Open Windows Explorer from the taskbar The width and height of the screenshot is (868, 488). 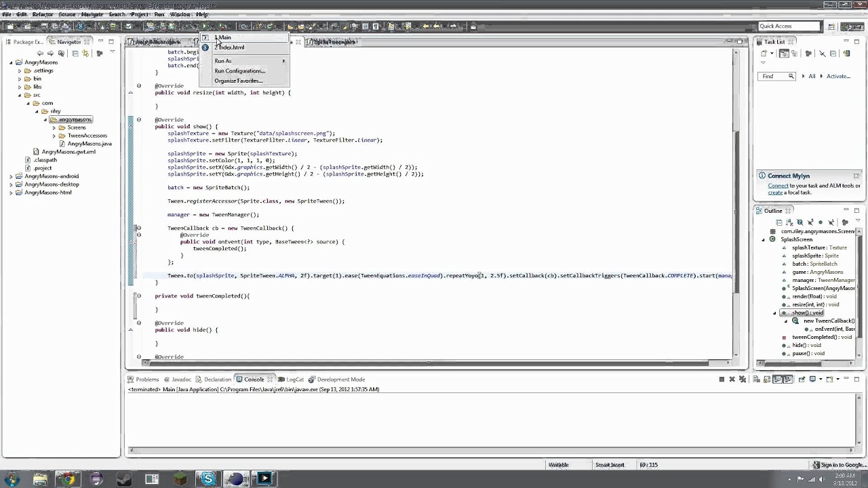click(40, 479)
